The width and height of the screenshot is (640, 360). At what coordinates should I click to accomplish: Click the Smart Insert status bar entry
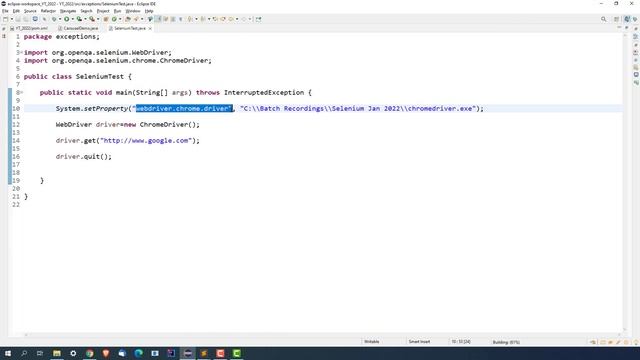pos(419,342)
